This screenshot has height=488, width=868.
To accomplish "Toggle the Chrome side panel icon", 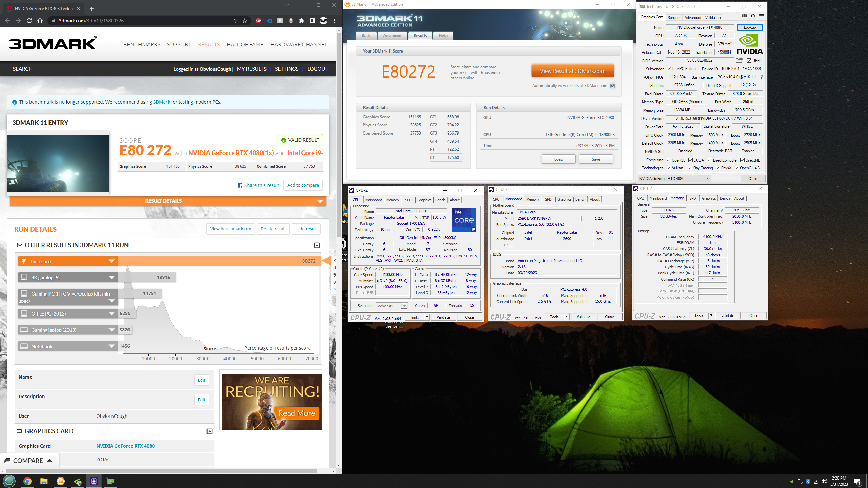I will point(313,21).
